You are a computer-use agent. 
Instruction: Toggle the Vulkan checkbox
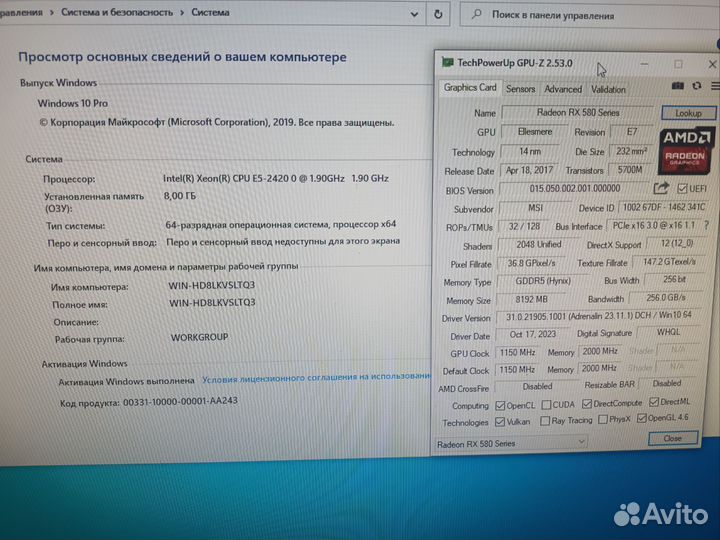tap(500, 422)
